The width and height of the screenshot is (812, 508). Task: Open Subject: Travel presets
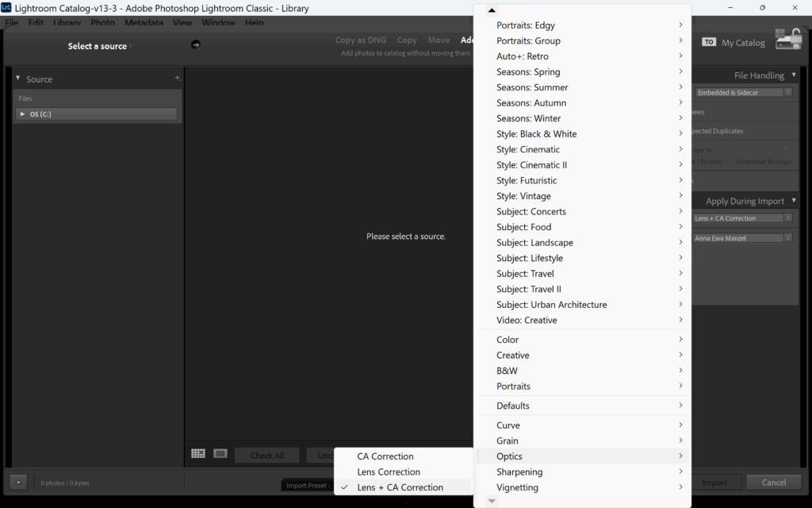[582, 273]
